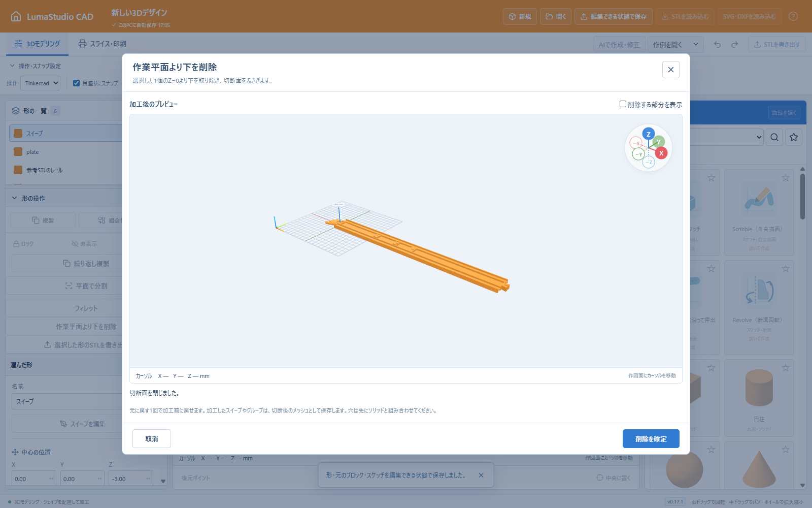Click the Z axis on view gizmo

[648, 134]
